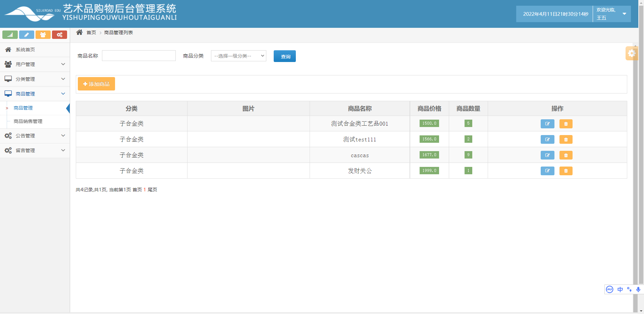
Task: Click the 尾页 pagination link
Action: click(152, 190)
